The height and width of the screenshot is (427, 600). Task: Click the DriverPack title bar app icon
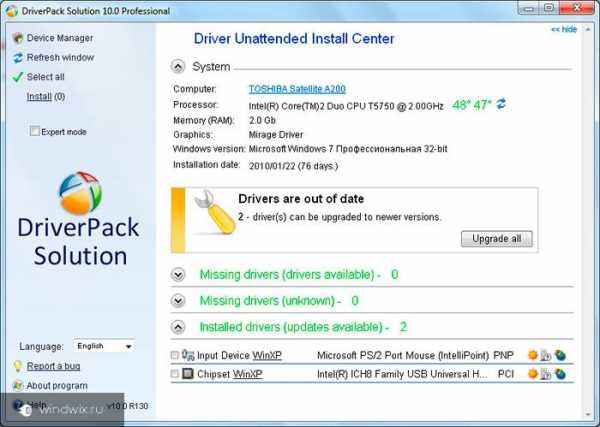(x=11, y=11)
